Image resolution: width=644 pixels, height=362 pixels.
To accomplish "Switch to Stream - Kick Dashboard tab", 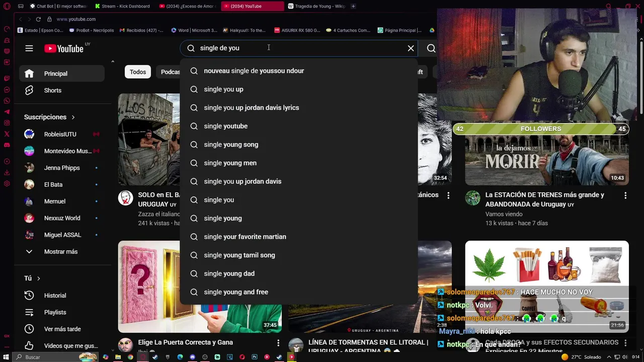I will pos(122,6).
